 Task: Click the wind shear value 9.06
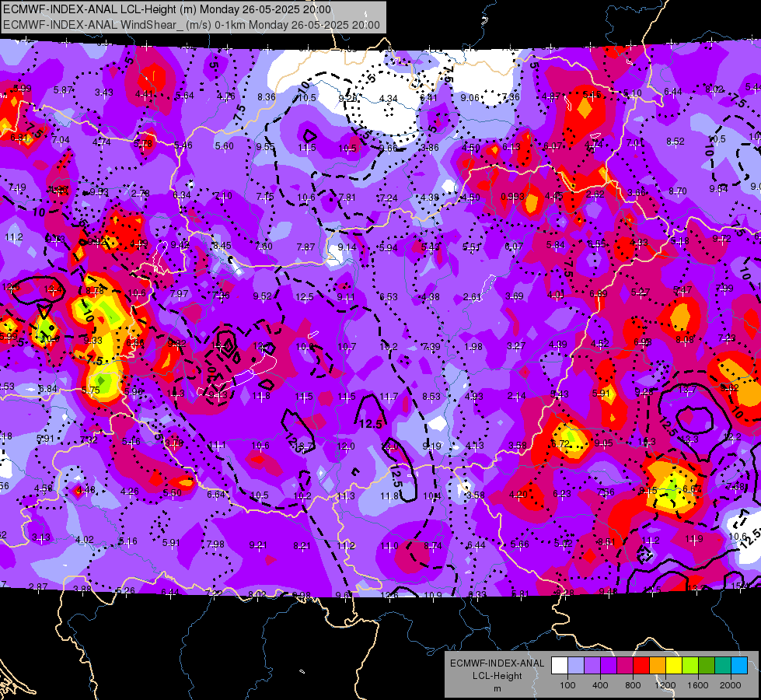pyautogui.click(x=470, y=98)
